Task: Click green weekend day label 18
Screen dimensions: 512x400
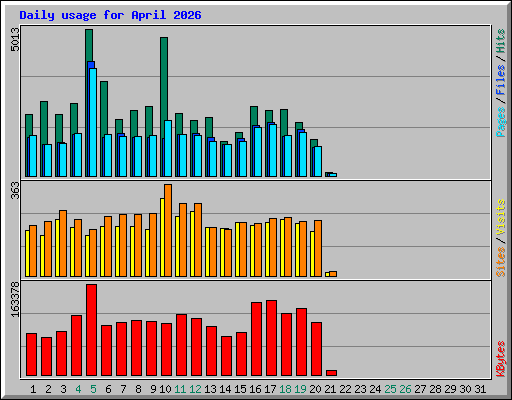Action: [285, 389]
